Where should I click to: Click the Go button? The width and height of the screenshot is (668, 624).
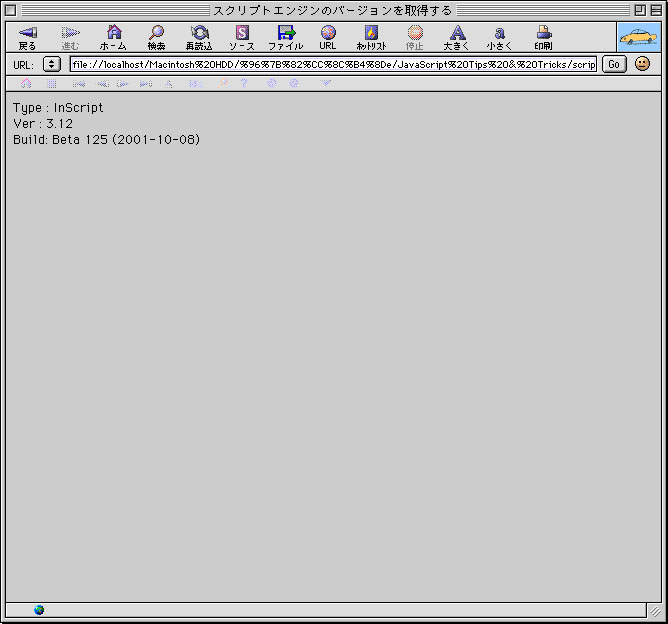tap(614, 64)
